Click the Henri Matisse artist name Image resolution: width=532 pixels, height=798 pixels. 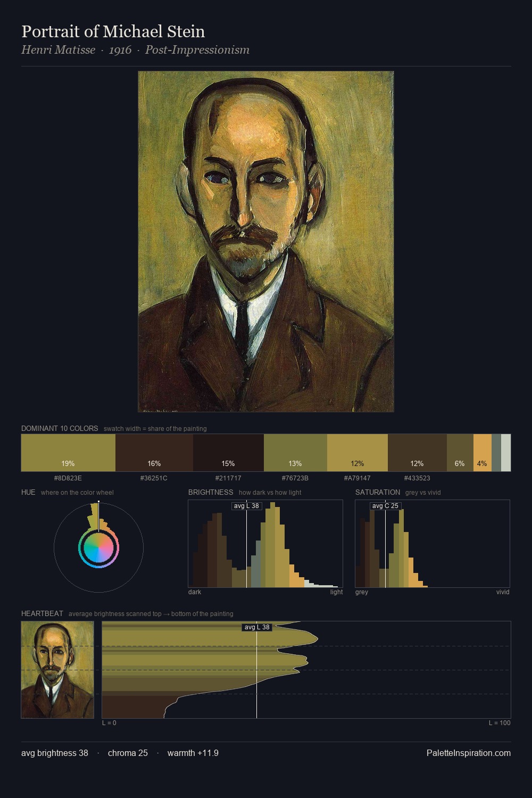pos(59,50)
